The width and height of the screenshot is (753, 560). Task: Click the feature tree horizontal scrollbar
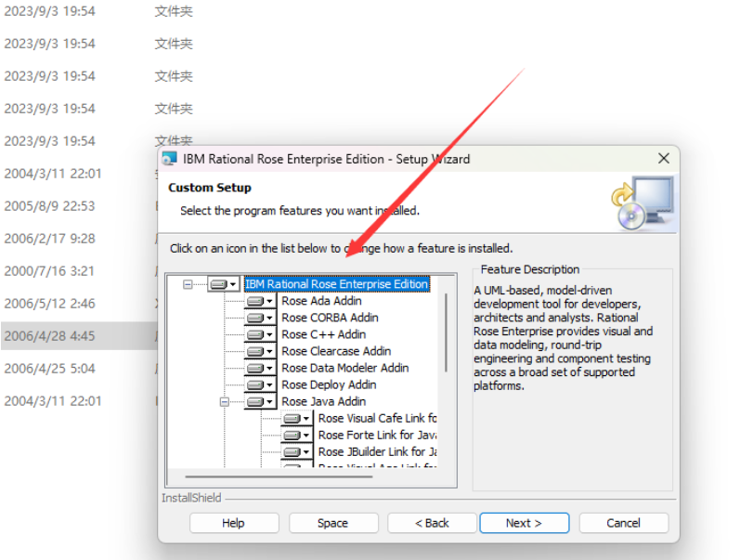tap(279, 477)
